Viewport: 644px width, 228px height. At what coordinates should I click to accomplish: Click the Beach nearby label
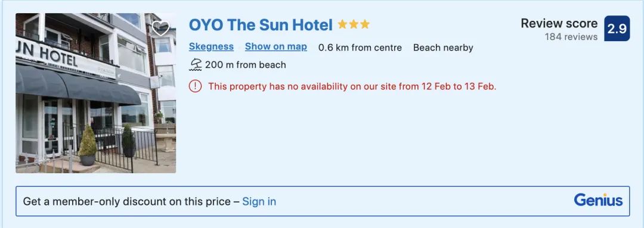443,48
